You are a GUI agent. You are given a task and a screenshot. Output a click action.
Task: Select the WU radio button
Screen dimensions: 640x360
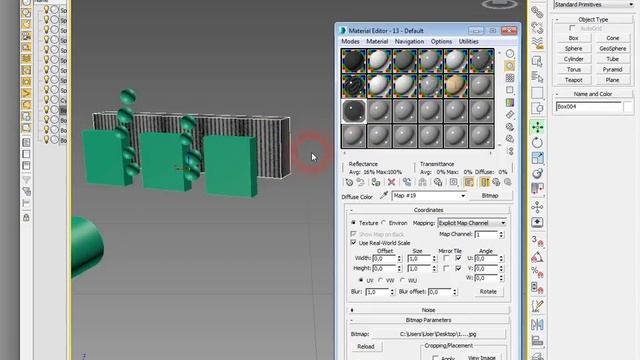tap(402, 280)
